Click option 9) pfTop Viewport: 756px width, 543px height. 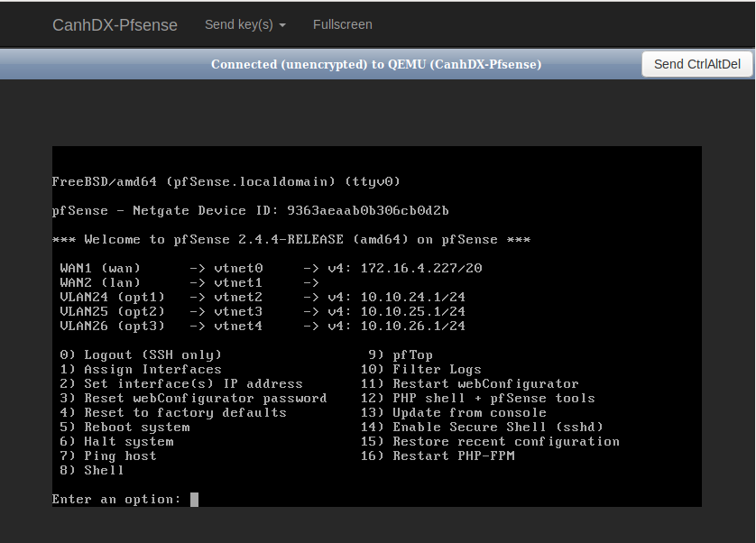[401, 354]
